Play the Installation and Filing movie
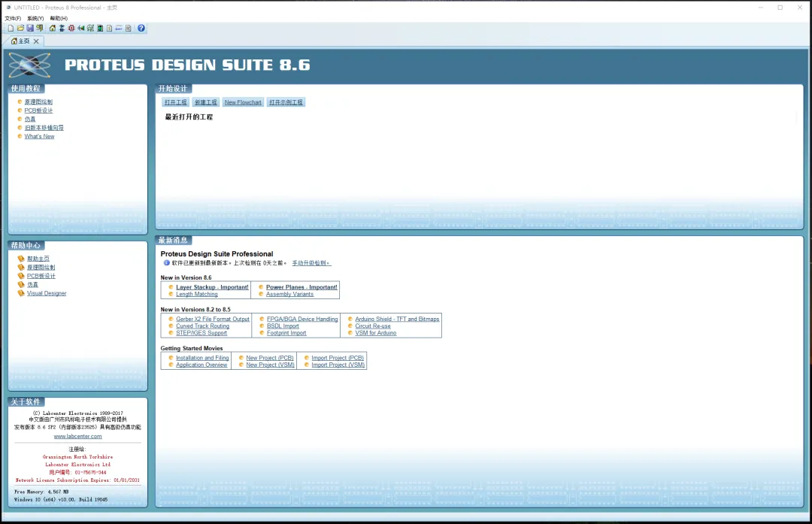This screenshot has width=812, height=524. coord(202,358)
